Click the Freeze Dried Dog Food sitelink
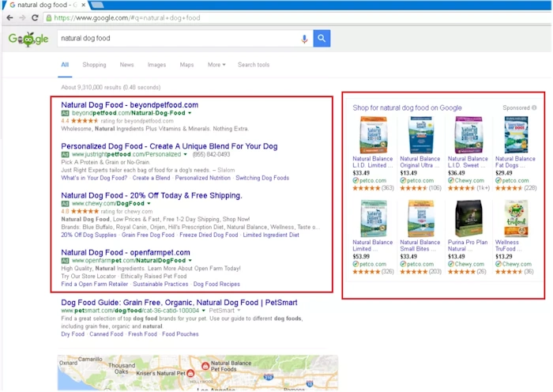Viewport: 553px width, 392px height. pos(209,235)
